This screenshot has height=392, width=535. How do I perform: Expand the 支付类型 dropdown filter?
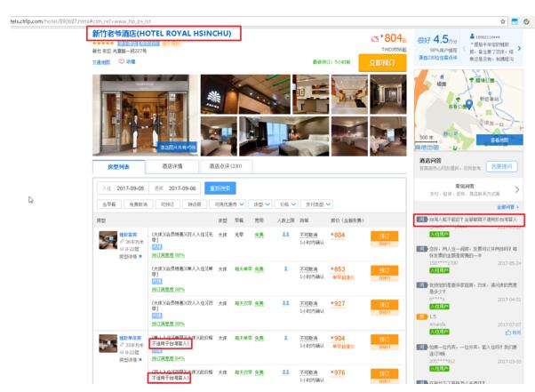tap(319, 204)
